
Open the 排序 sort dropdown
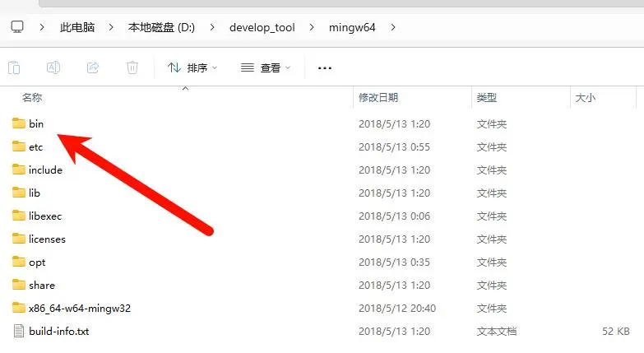pos(192,67)
